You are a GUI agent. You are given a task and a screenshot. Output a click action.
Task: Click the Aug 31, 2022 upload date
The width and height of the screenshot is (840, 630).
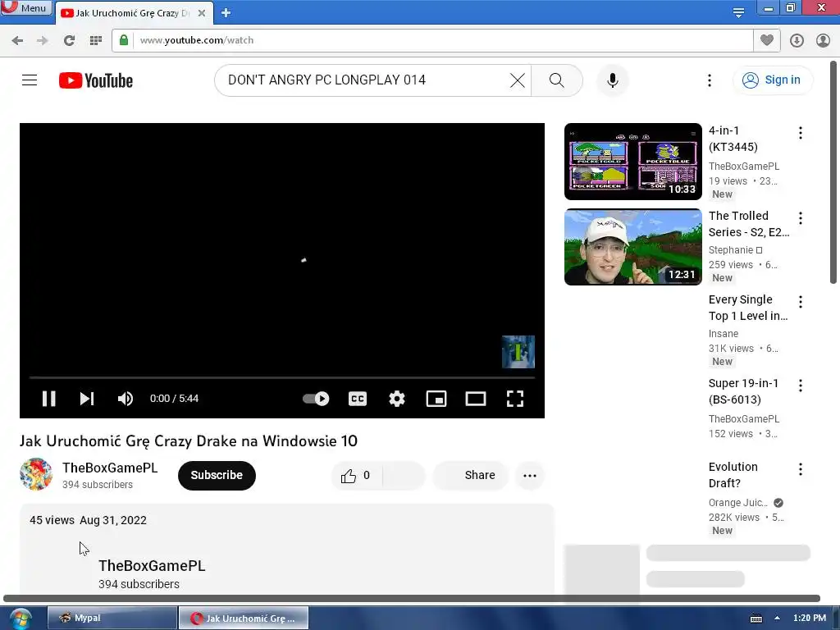pos(113,520)
